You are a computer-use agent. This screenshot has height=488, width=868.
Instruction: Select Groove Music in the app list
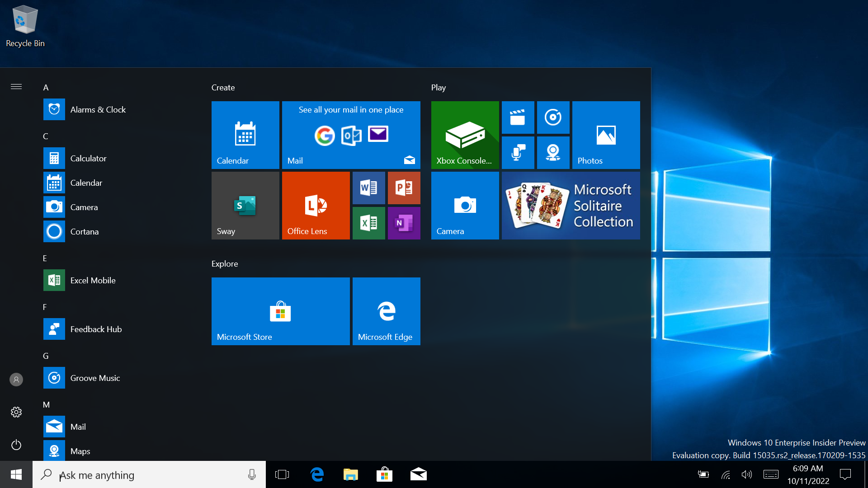(95, 378)
